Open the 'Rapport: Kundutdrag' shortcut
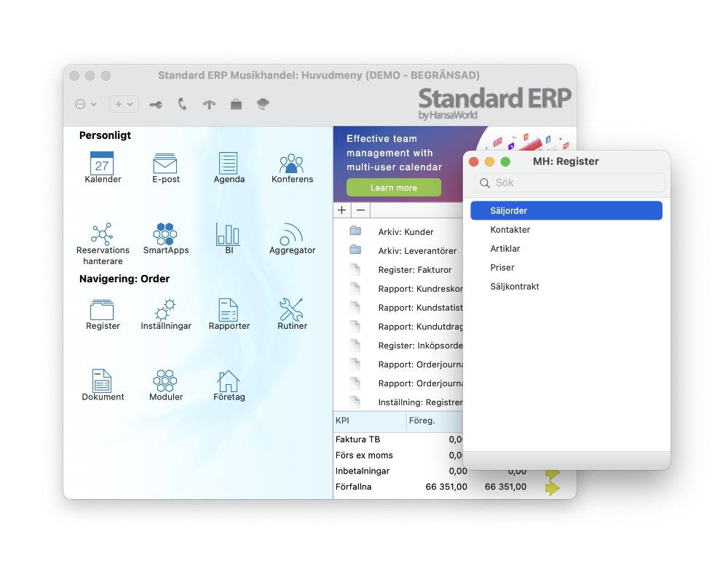The width and height of the screenshot is (728, 582). point(420,327)
